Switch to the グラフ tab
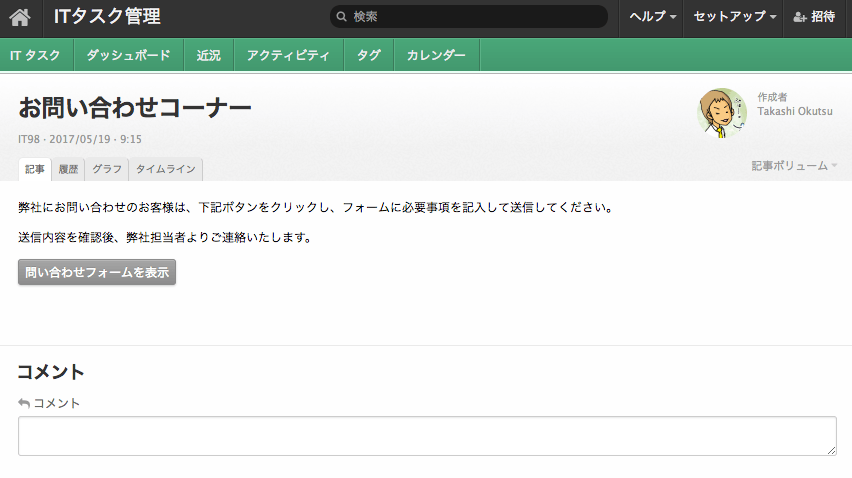The width and height of the screenshot is (852, 478). (x=107, y=169)
